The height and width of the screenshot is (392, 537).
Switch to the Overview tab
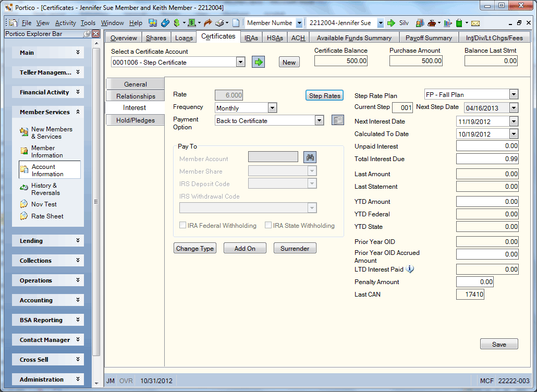(x=124, y=38)
